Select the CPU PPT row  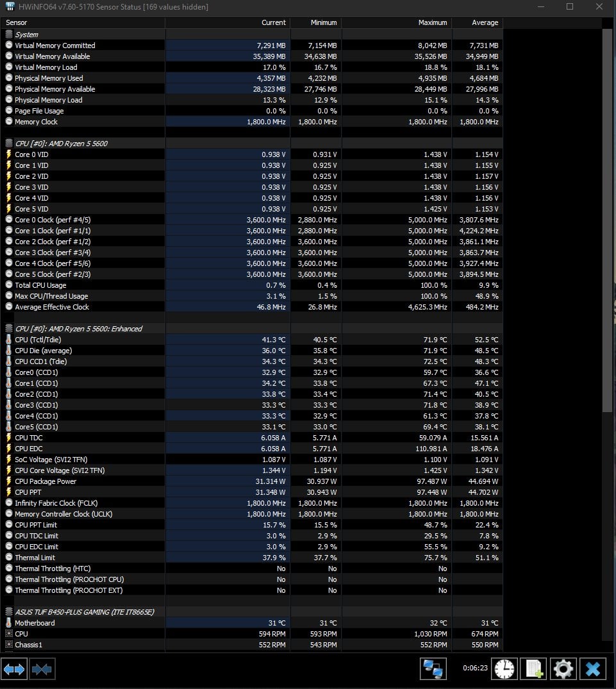point(252,492)
